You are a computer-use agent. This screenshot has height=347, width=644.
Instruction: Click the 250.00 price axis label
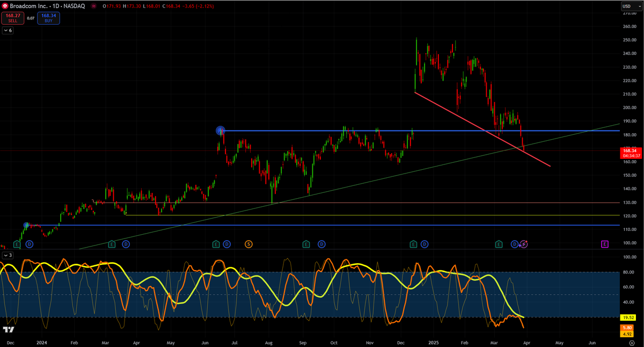coord(629,40)
